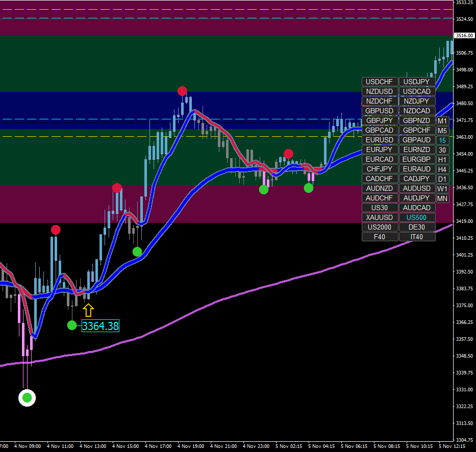Switch to AUDCAD pair
Screen dimensions: 476x452
(417, 208)
